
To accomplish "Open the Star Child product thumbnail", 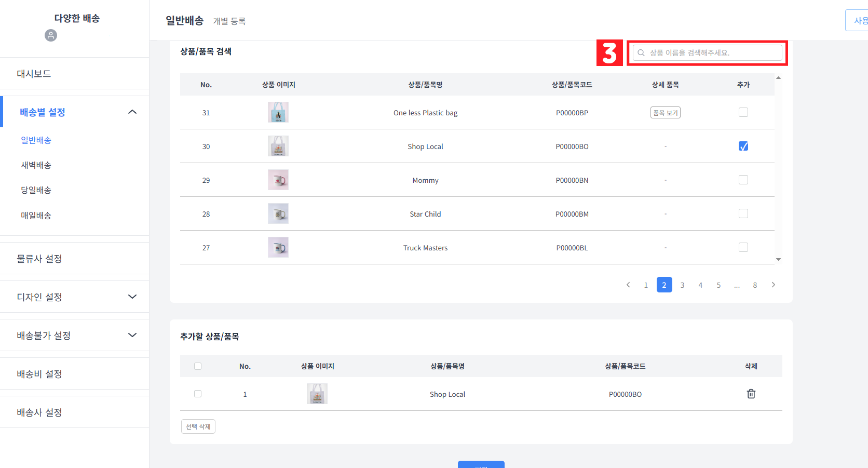I will (x=278, y=213).
